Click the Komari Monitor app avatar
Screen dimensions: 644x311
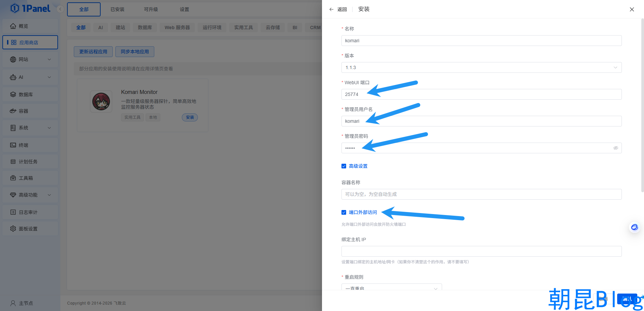click(101, 102)
